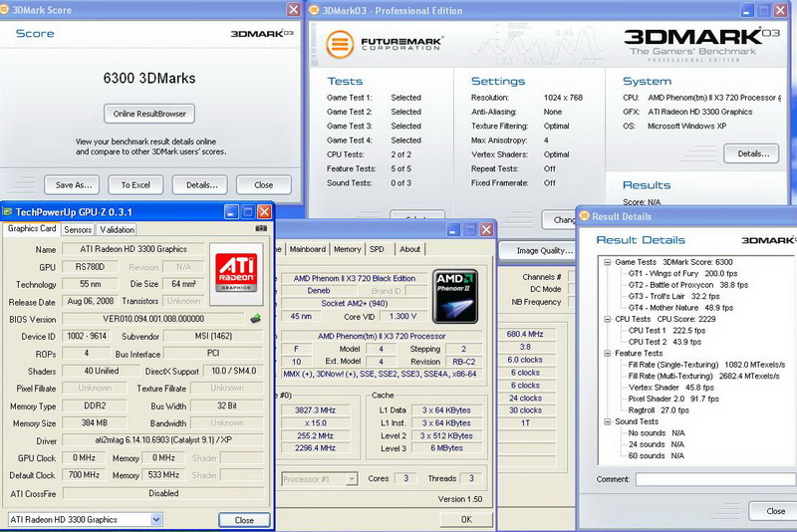Click the Driver field in GPU-Z
The image size is (797, 532).
click(162, 440)
